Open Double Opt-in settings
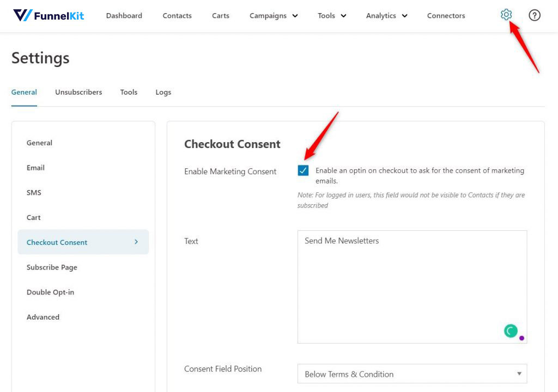The height and width of the screenshot is (392, 558). (50, 292)
